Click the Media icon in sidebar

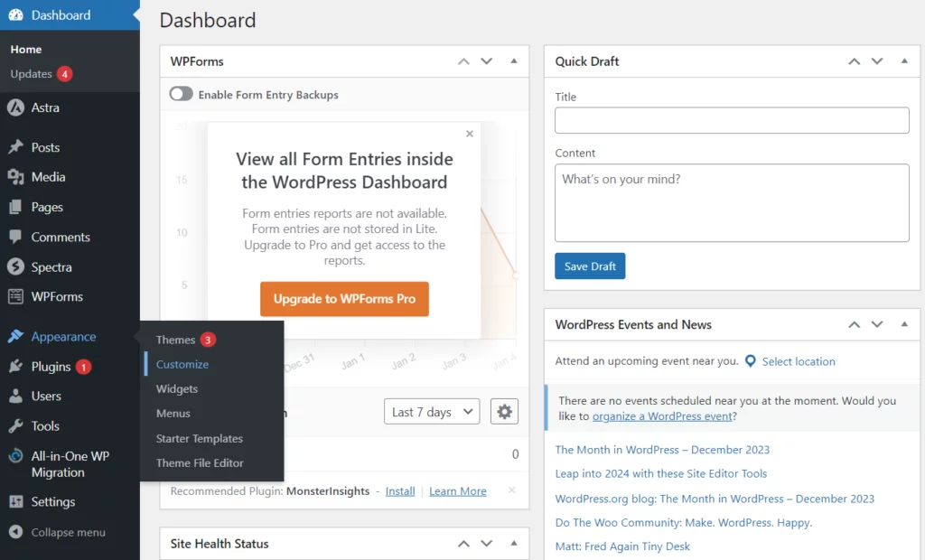click(16, 176)
